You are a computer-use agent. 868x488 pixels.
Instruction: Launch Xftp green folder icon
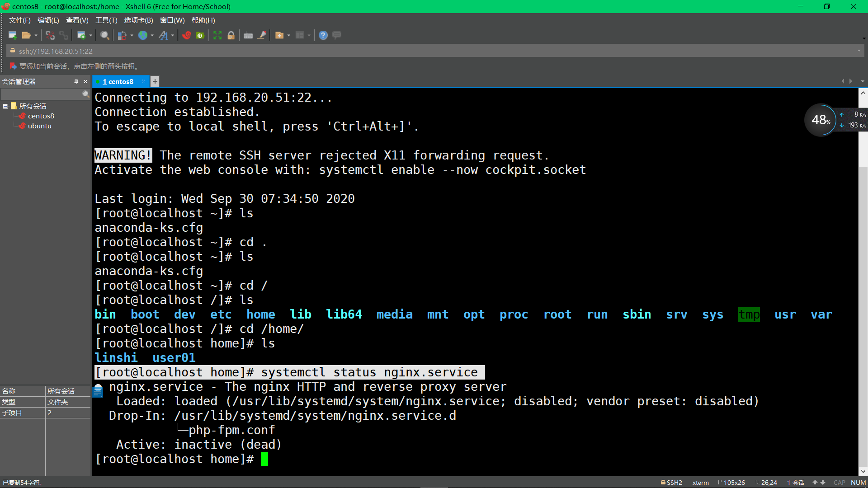point(200,35)
